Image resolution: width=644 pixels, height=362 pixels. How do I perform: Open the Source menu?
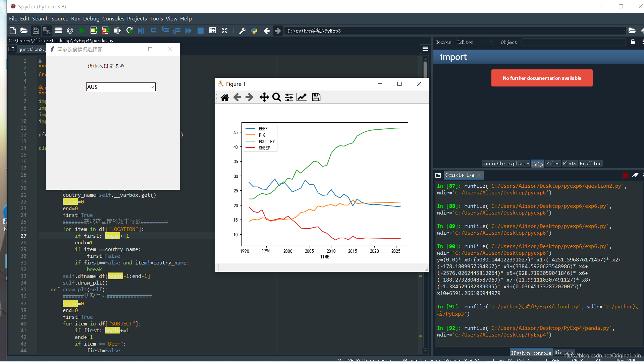click(x=60, y=19)
